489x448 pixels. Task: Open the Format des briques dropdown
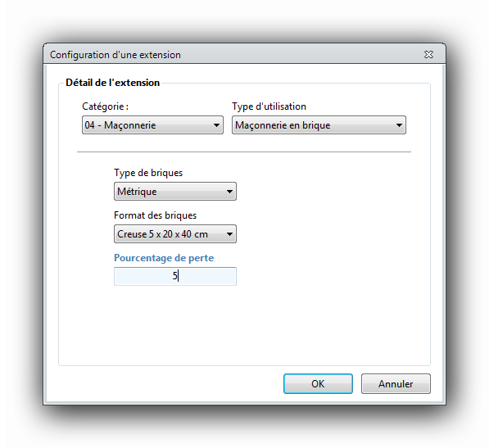click(175, 233)
